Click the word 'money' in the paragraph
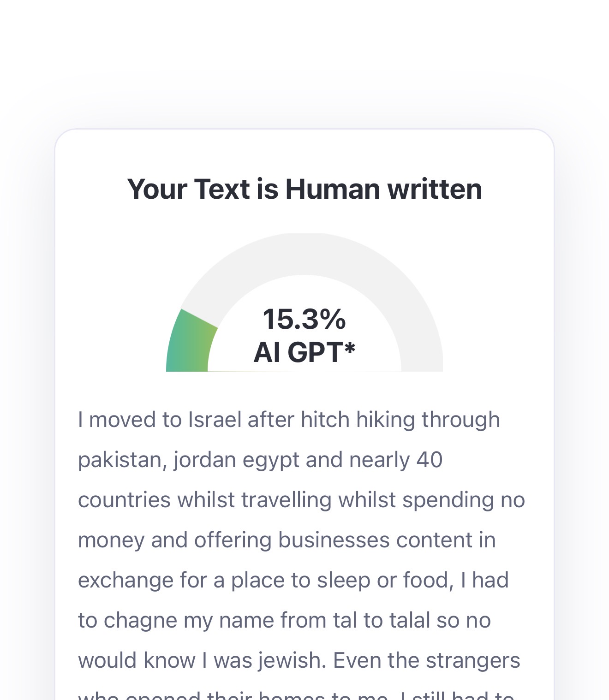 coord(111,541)
